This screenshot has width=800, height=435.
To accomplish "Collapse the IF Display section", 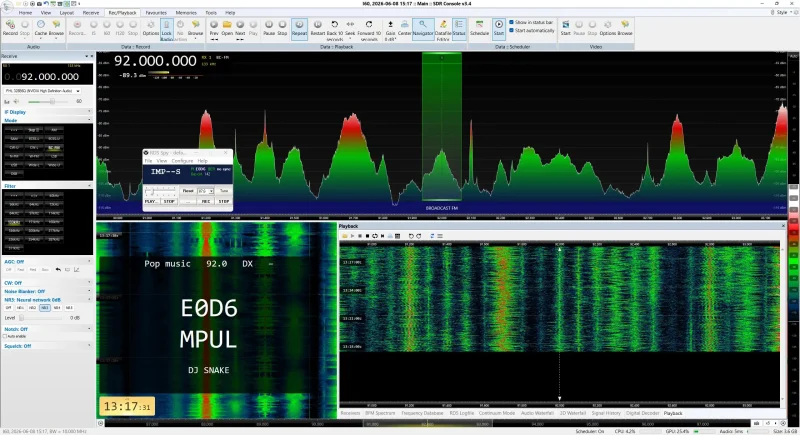I will point(89,112).
